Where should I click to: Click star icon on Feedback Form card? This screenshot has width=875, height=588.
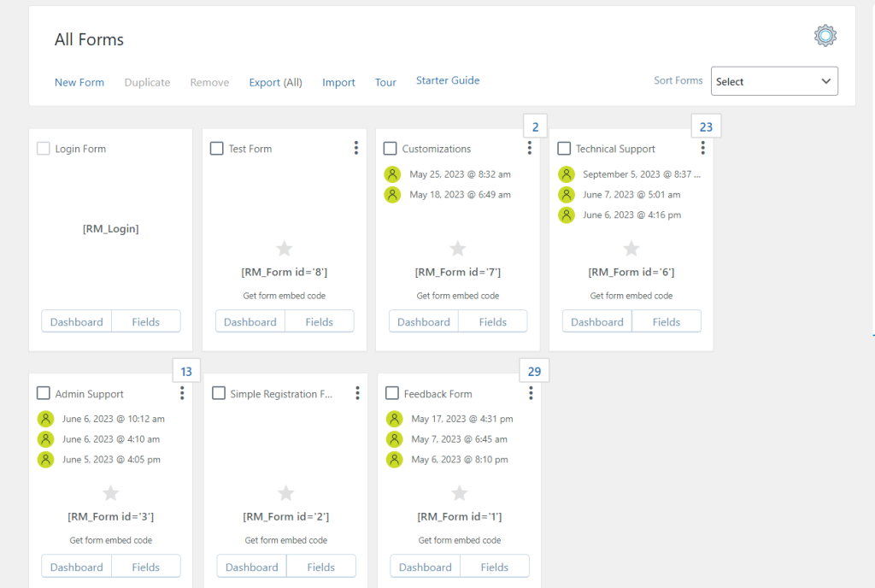[460, 493]
